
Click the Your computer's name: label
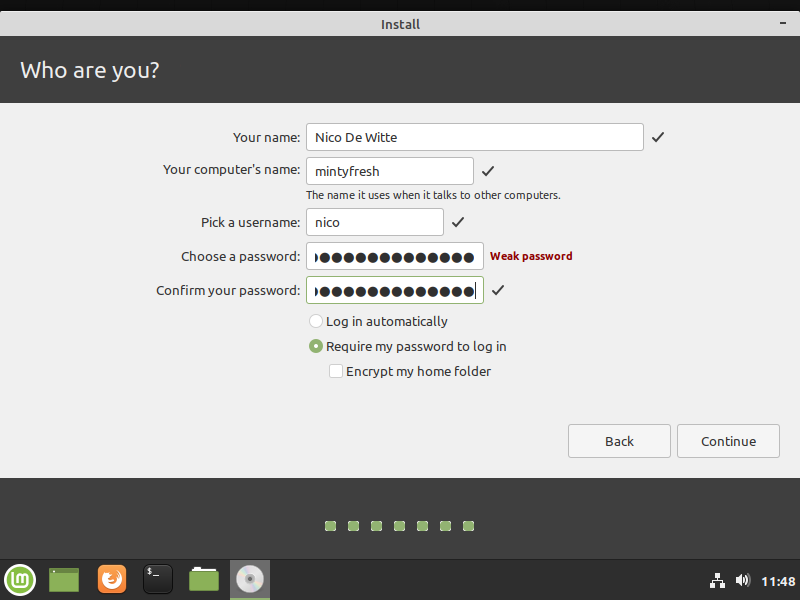pyautogui.click(x=231, y=170)
